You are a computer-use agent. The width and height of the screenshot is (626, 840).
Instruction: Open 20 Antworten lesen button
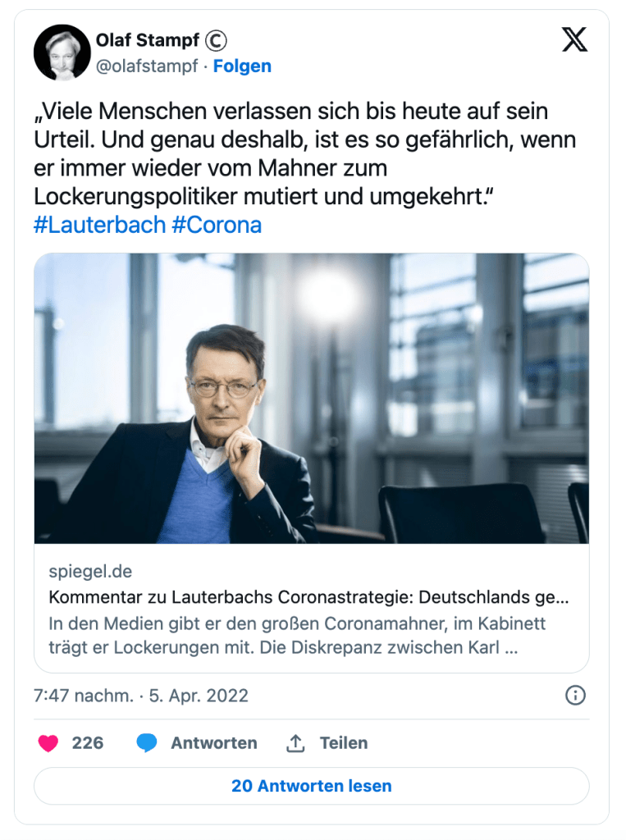(312, 786)
